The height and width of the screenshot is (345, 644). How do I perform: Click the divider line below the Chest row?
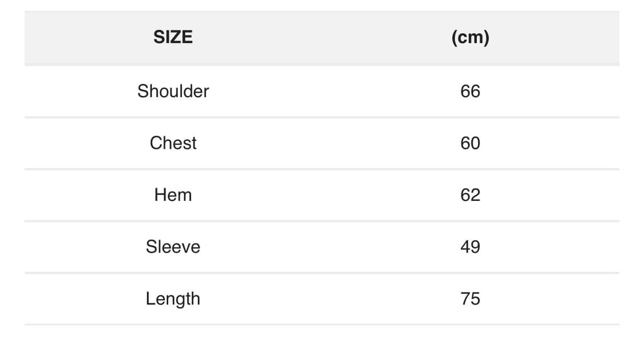(322, 169)
